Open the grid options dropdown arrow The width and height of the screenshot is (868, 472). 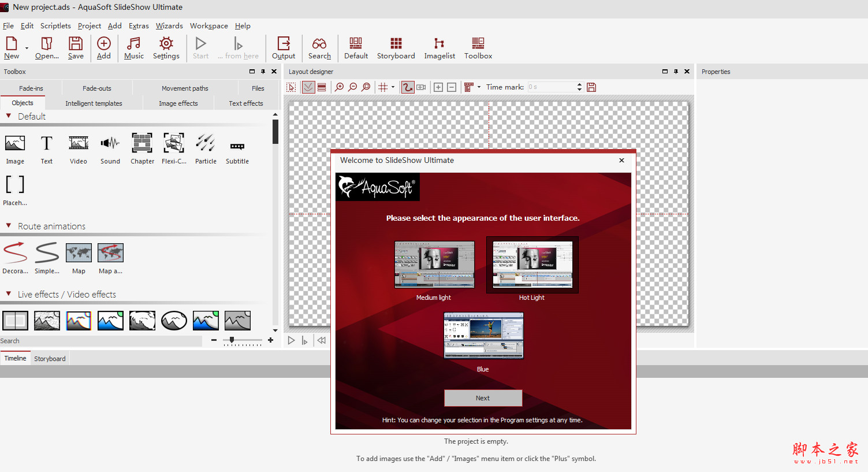tap(393, 87)
